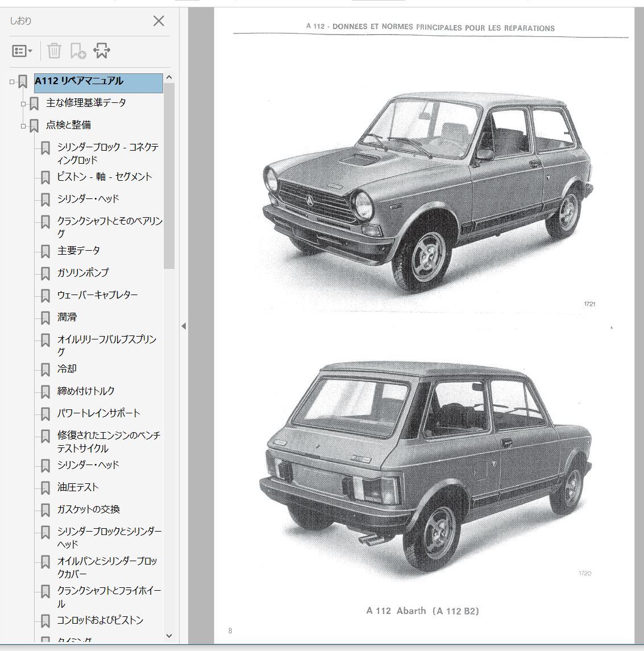Open bookmark 修復されたエンジンのベンチテストサイクル
Screen dimensions: 644x651
[x=109, y=442]
